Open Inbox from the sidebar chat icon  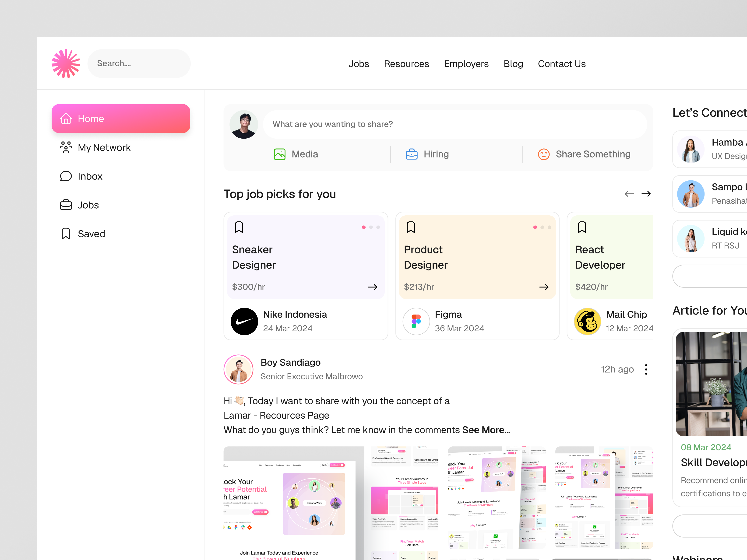click(x=66, y=176)
